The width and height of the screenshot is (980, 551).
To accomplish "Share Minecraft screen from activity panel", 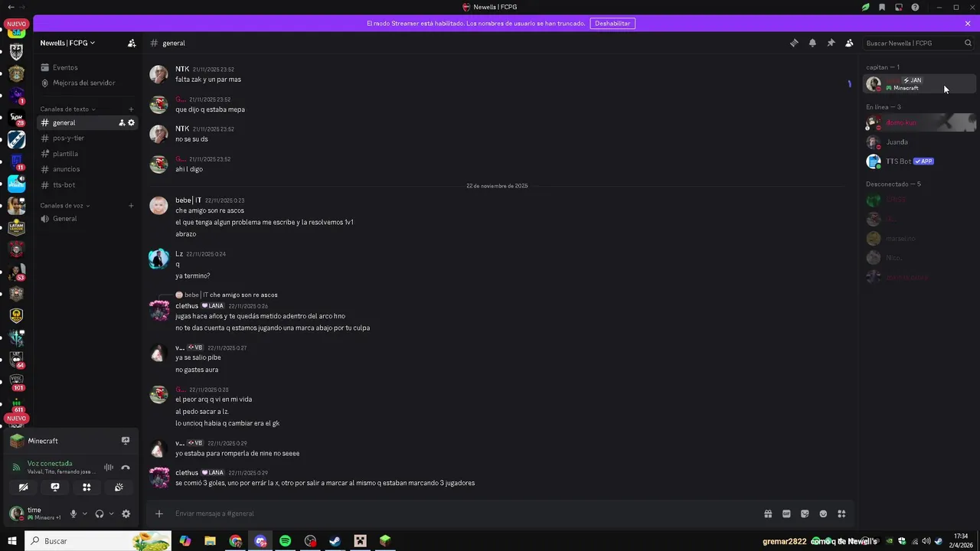I will click(126, 441).
